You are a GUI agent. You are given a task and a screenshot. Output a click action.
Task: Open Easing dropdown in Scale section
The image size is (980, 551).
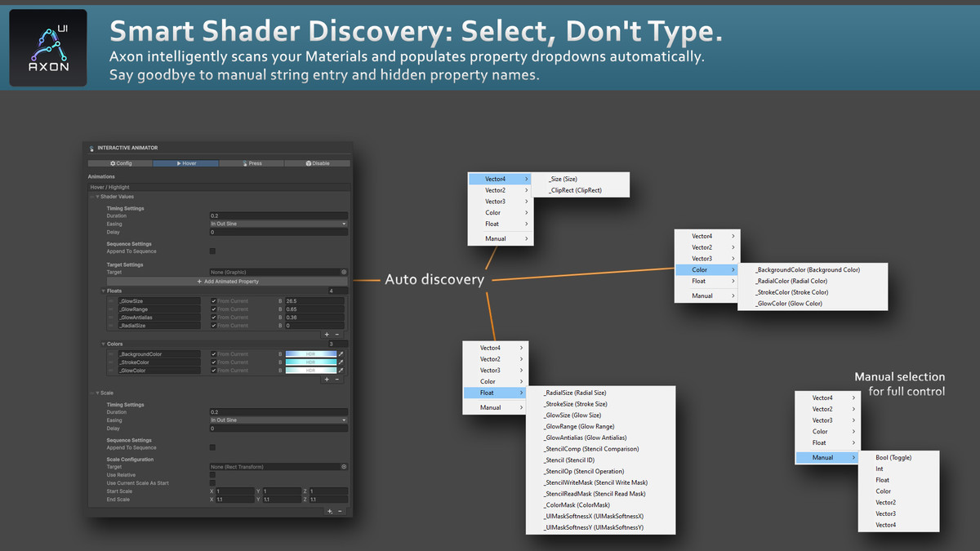278,420
